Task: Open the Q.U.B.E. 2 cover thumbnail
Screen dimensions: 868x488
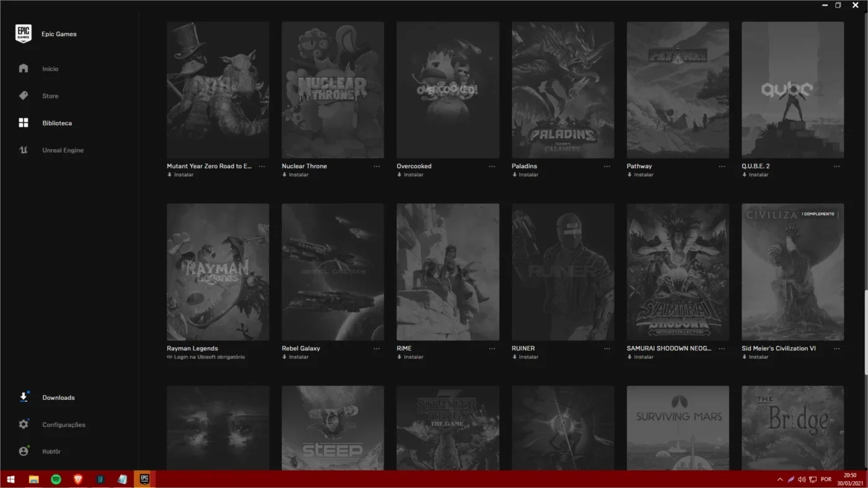Action: [x=792, y=90]
